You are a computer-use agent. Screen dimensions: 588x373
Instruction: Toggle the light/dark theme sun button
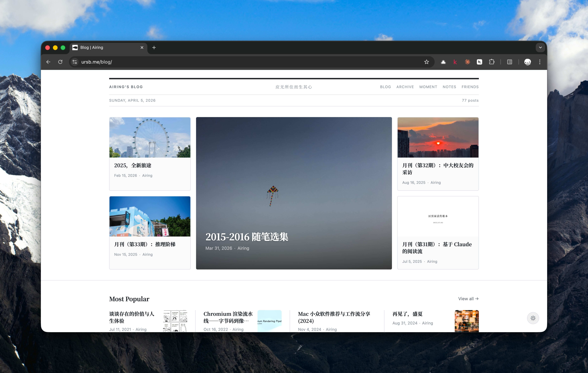point(533,318)
